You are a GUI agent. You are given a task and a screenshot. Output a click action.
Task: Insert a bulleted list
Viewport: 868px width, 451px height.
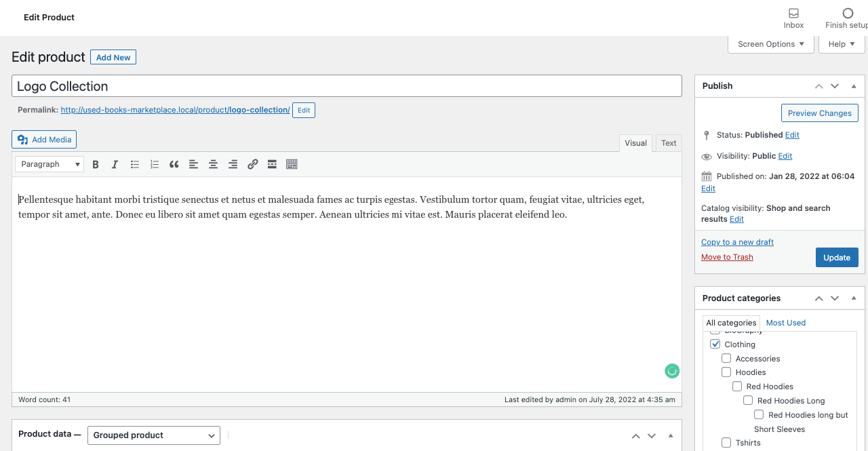click(135, 164)
